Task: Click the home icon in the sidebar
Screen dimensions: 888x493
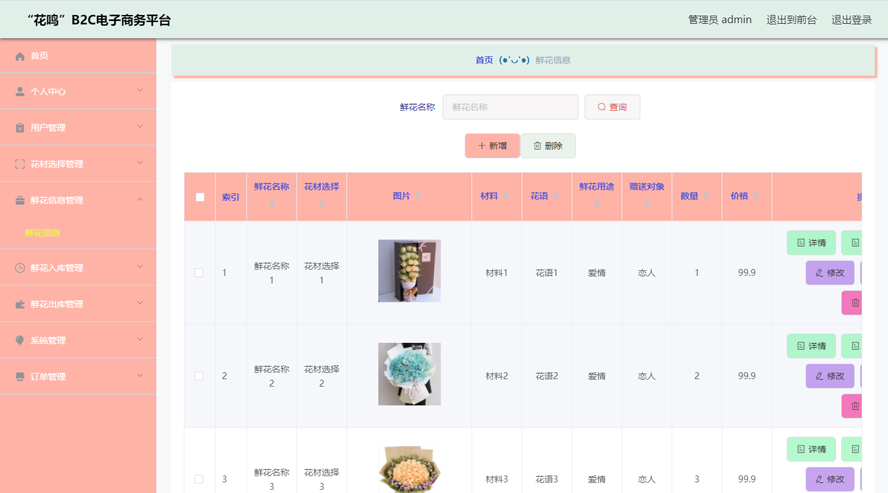Action: 20,56
